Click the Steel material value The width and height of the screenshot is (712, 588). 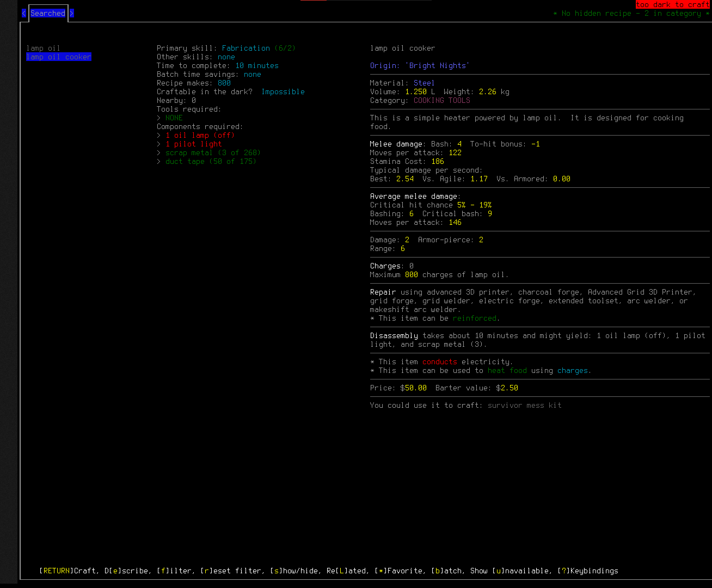pyautogui.click(x=425, y=83)
